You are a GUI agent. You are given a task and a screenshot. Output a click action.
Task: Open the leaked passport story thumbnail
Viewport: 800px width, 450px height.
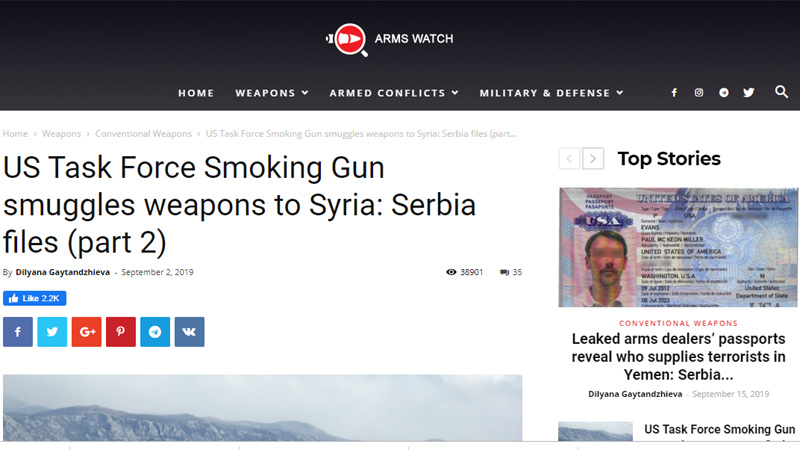pos(679,247)
